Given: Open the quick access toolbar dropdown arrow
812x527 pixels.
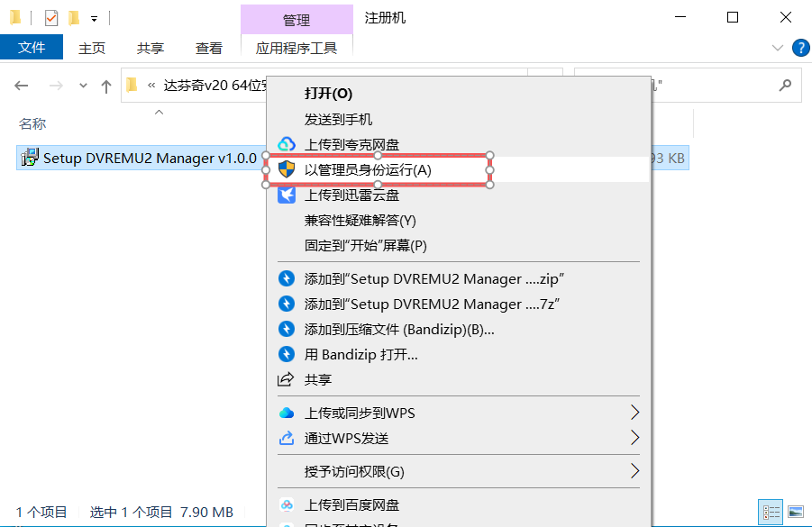Looking at the screenshot, I should (93, 17).
